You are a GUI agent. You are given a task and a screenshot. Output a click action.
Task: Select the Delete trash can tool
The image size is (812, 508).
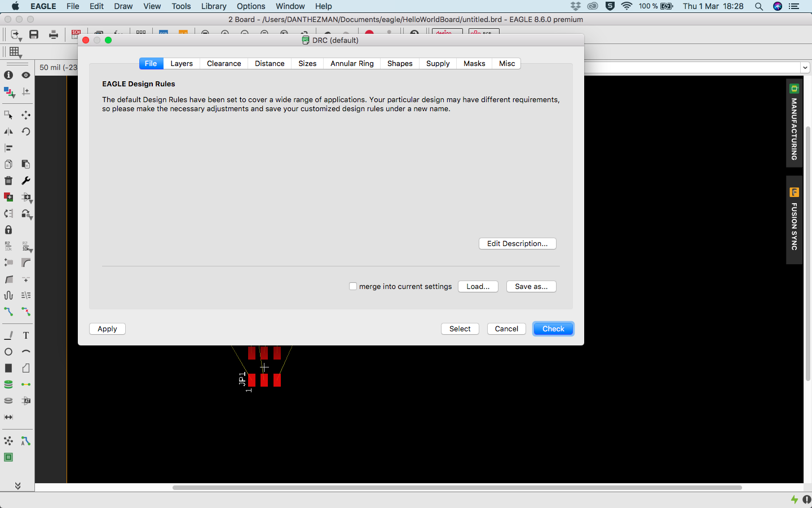point(8,181)
